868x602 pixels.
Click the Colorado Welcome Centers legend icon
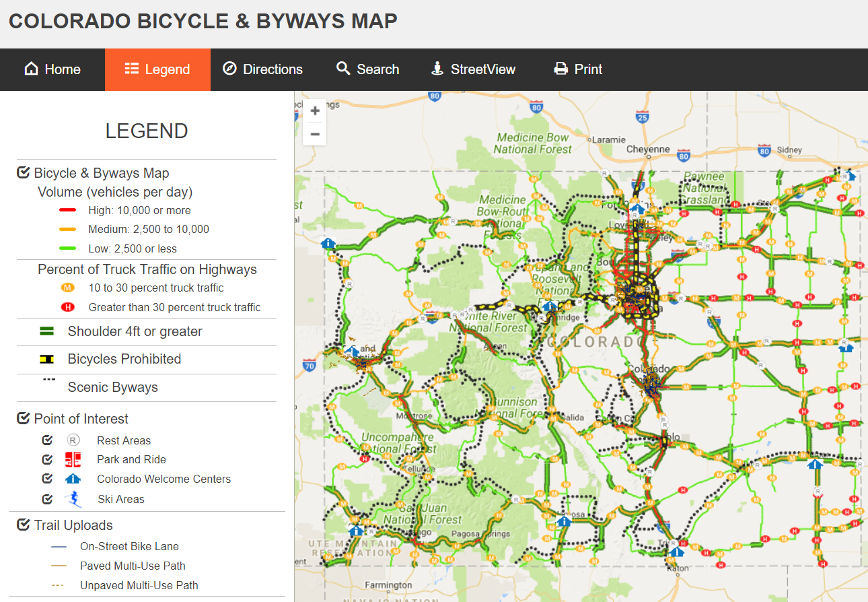[x=73, y=479]
